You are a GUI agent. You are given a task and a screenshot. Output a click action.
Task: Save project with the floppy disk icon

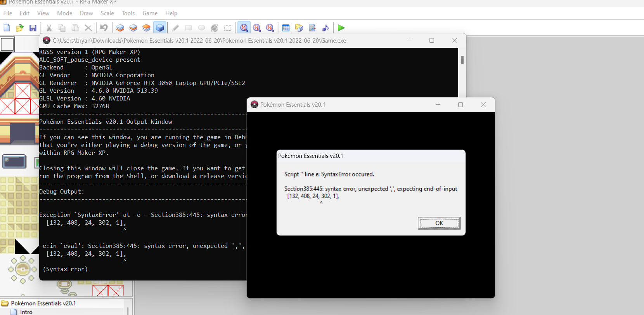click(x=33, y=28)
